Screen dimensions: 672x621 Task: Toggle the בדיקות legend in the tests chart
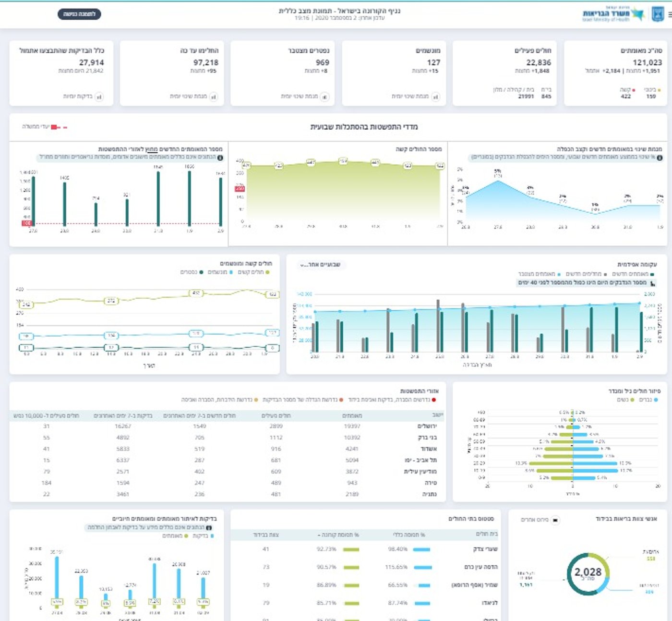[203, 536]
